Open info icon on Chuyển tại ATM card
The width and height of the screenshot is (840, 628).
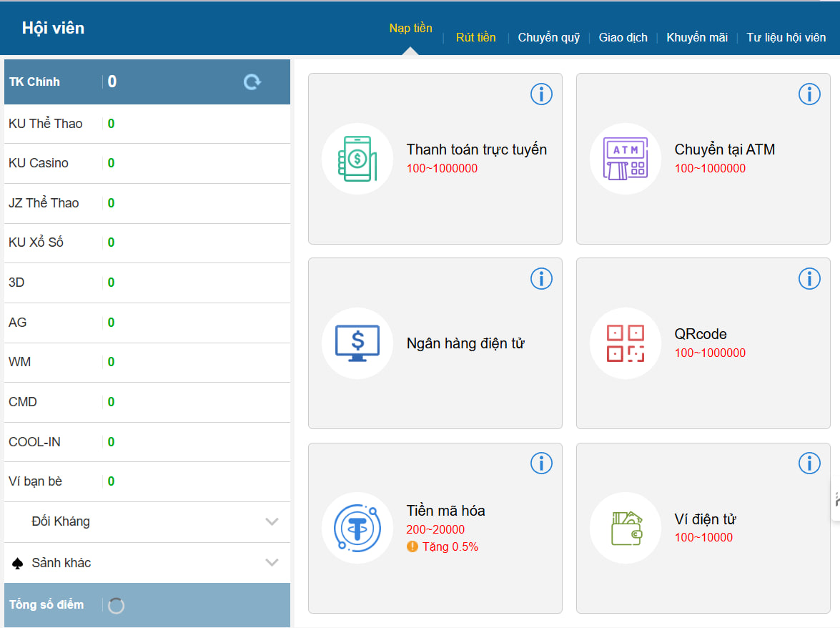(x=809, y=94)
